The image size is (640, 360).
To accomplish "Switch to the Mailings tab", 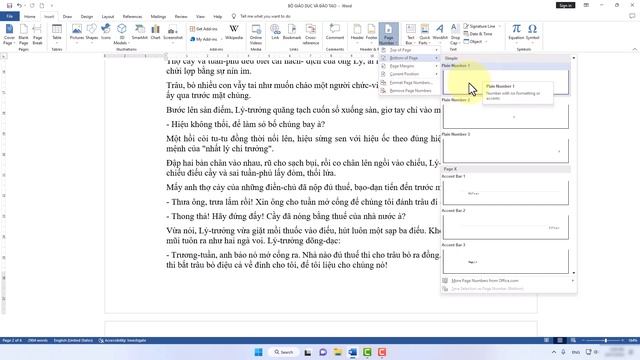I will 158,16.
